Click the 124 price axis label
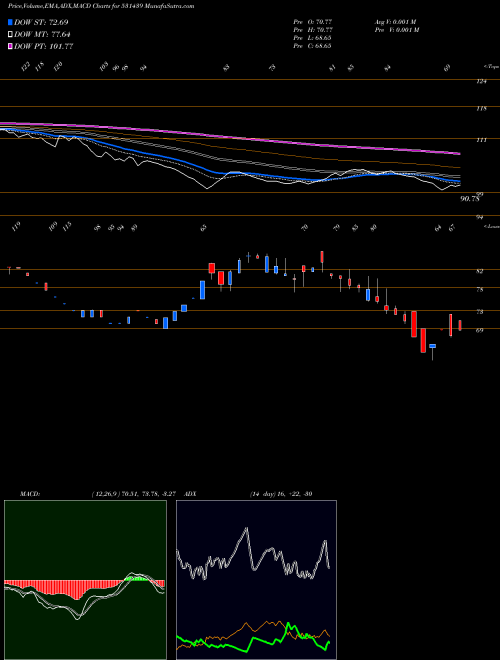Viewport: 500px width, 660px height. 481,82
